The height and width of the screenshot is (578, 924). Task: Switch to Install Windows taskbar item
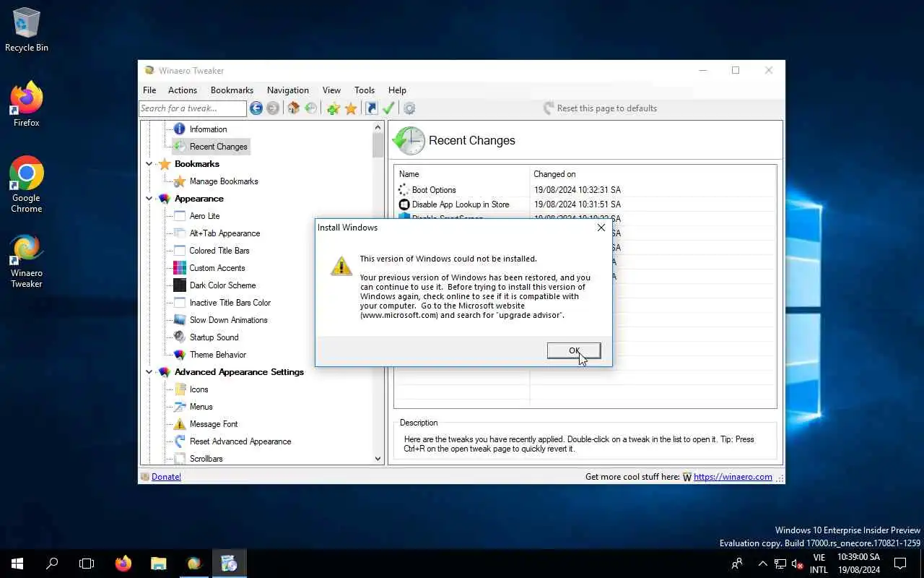click(230, 564)
